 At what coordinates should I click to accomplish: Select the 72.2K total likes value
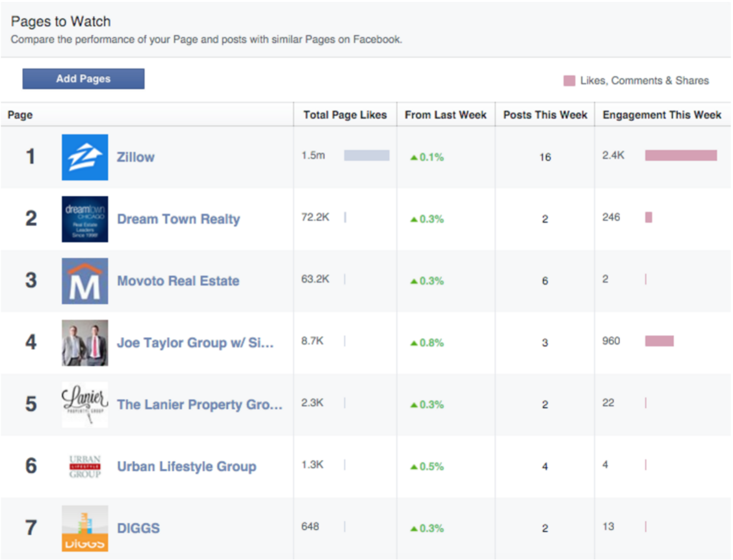[315, 217]
